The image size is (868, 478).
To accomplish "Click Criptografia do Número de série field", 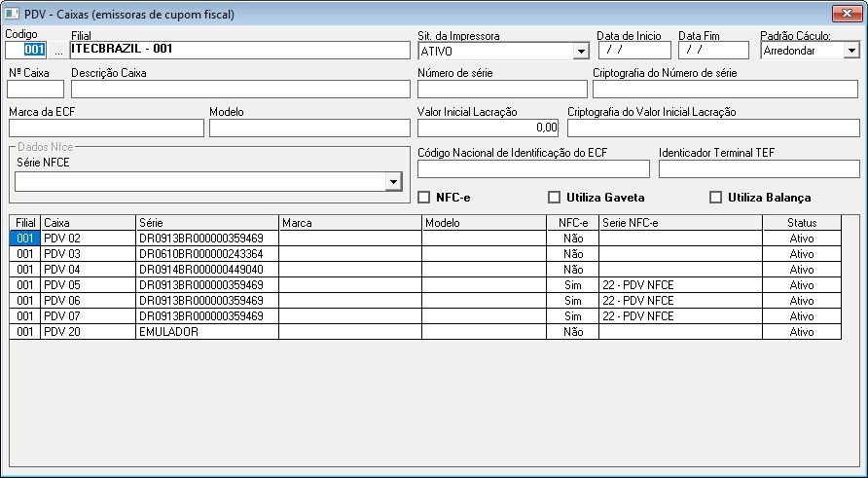I will point(725,90).
